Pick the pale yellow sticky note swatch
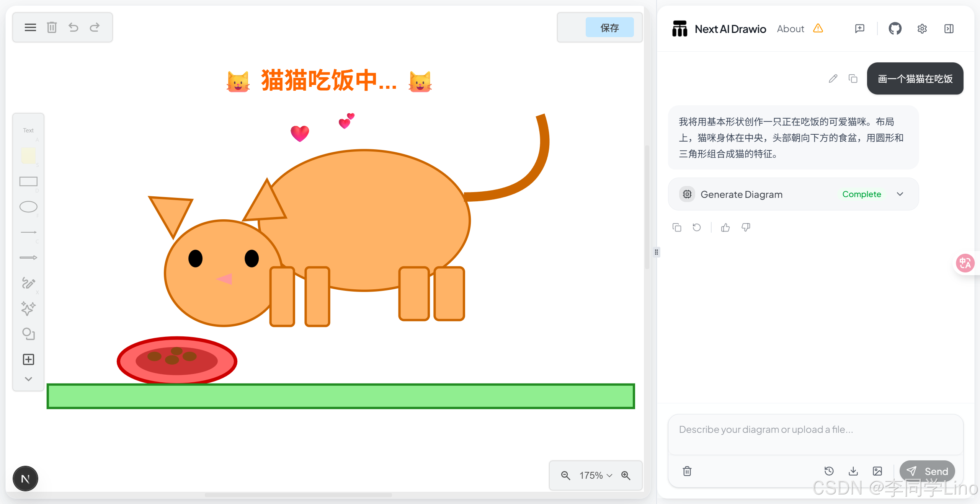The image size is (980, 504). coord(28,156)
